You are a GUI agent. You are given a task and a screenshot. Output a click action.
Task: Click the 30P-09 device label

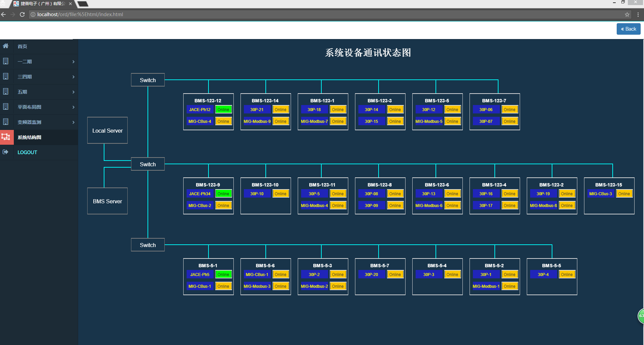click(x=372, y=206)
